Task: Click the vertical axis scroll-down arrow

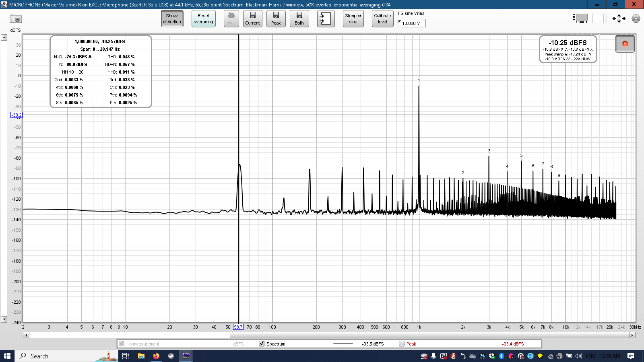Action: point(4,319)
